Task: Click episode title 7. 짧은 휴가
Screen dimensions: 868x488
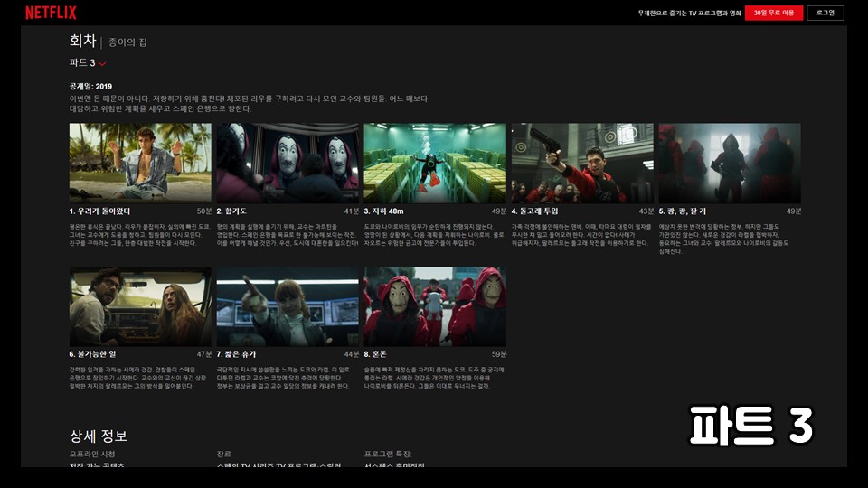Action: (236, 354)
